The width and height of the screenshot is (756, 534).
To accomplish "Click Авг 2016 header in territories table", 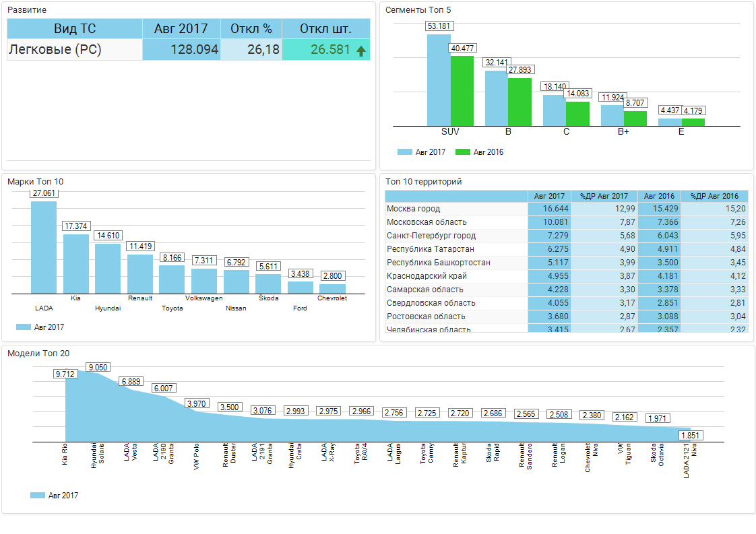I will tap(658, 196).
